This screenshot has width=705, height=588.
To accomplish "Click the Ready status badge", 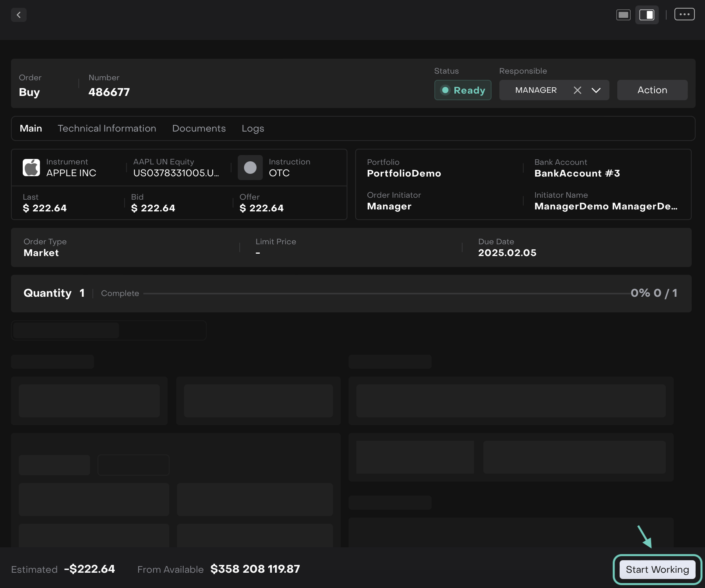I will click(x=463, y=90).
